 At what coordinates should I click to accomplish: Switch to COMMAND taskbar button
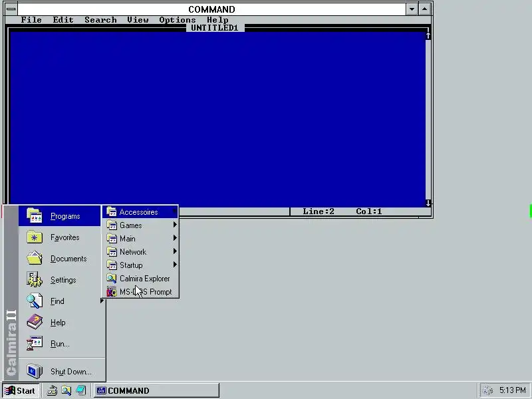(156, 390)
